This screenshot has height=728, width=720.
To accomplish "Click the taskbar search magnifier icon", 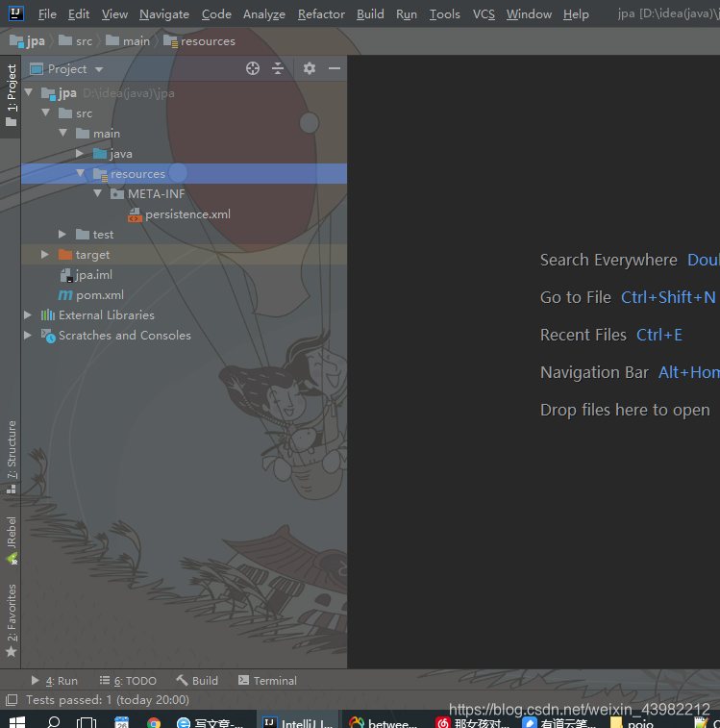I will coord(54,722).
